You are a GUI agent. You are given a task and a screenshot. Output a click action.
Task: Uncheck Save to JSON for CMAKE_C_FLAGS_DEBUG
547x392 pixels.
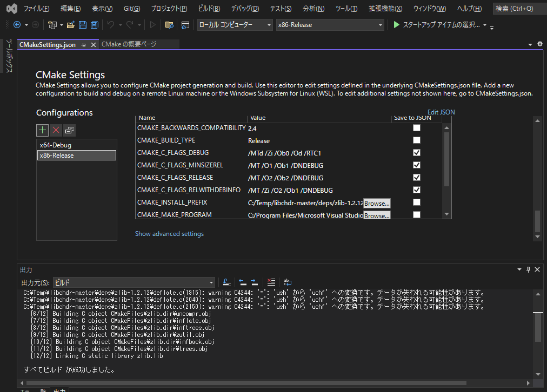click(416, 153)
